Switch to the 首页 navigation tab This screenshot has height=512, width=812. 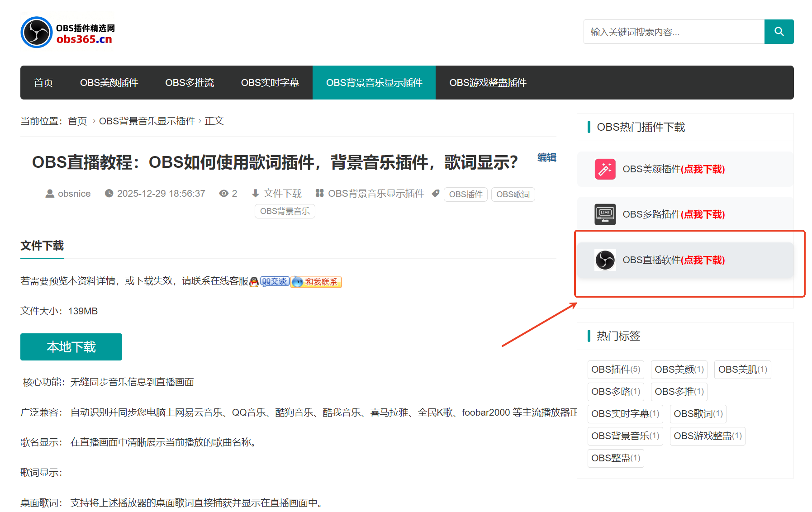[x=43, y=82]
